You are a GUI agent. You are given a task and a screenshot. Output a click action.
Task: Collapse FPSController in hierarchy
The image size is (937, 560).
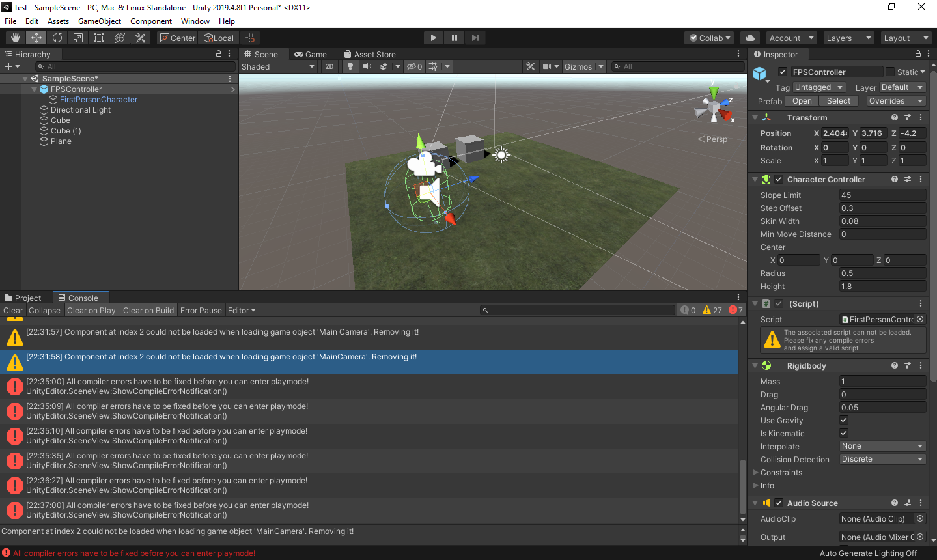[x=35, y=89]
